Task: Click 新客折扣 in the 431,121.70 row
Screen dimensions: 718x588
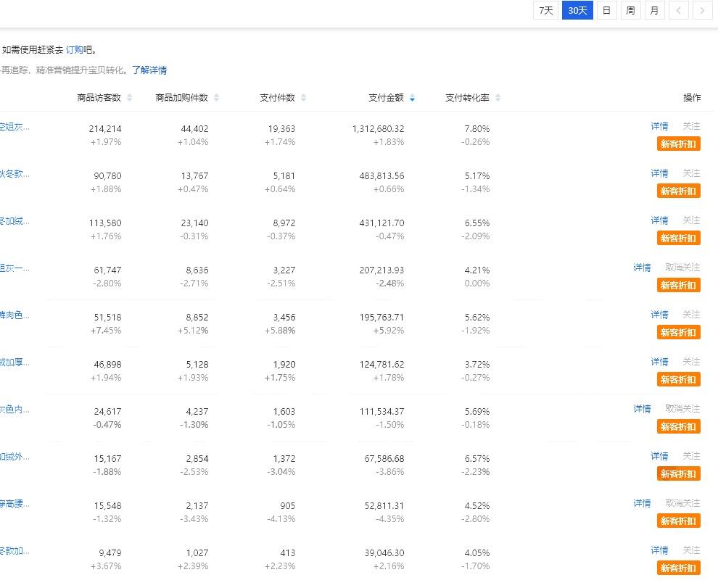Action: (678, 239)
